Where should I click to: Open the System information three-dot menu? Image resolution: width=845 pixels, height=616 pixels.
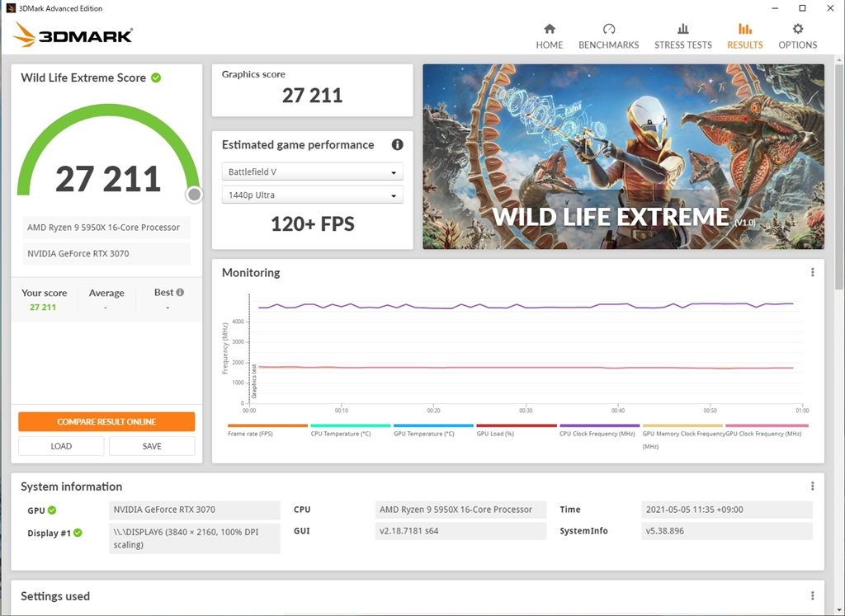point(812,487)
